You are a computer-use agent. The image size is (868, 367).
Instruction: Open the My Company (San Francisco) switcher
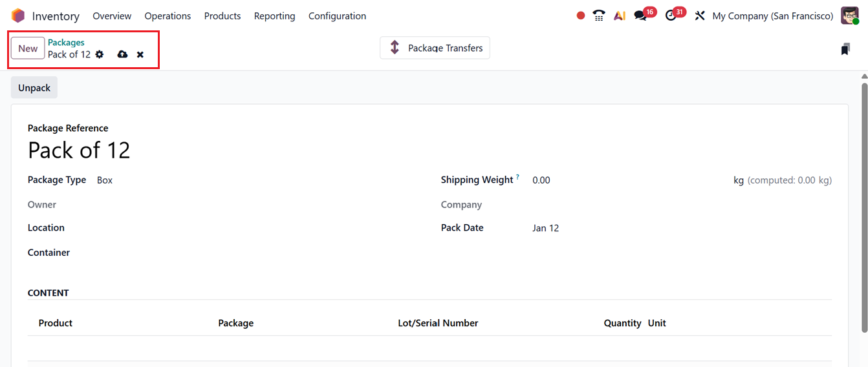pos(772,16)
